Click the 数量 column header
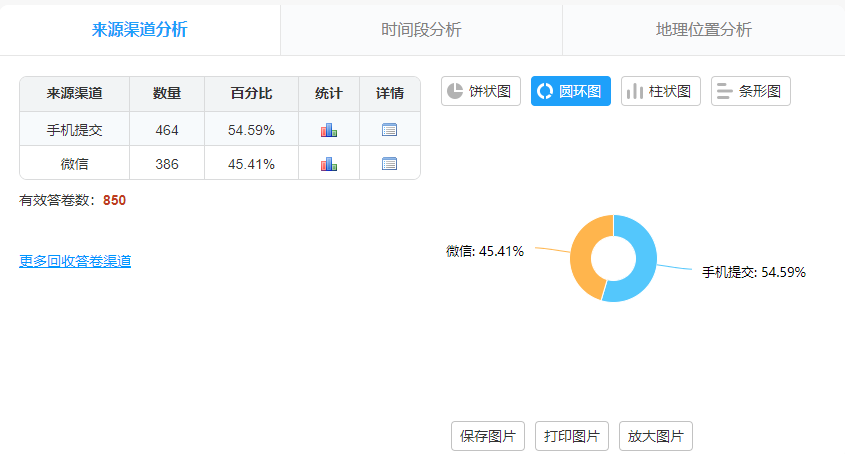 (167, 94)
